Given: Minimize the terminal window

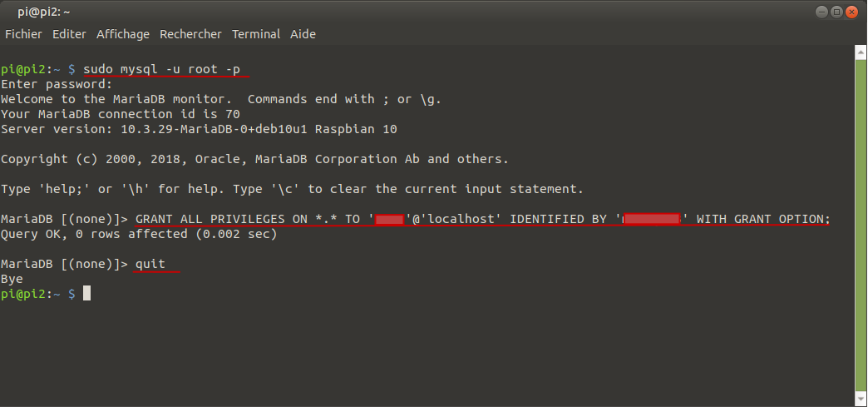Looking at the screenshot, I should tap(821, 12).
